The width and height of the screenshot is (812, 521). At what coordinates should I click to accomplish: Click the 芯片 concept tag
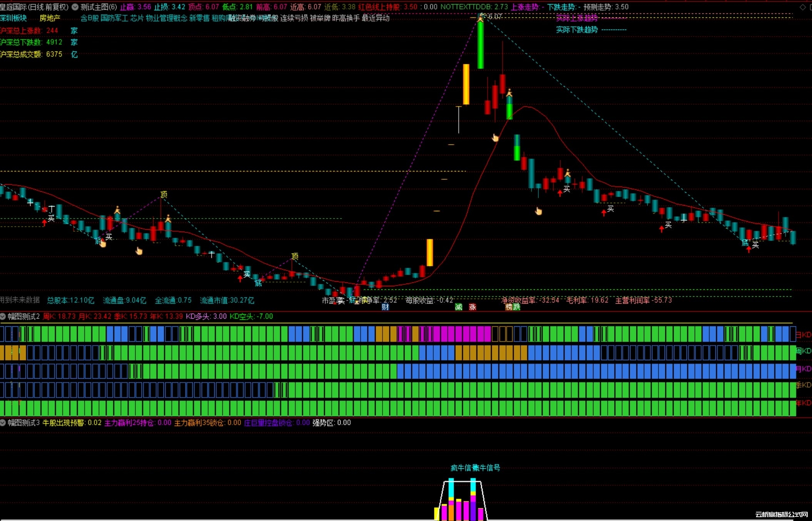(137, 18)
